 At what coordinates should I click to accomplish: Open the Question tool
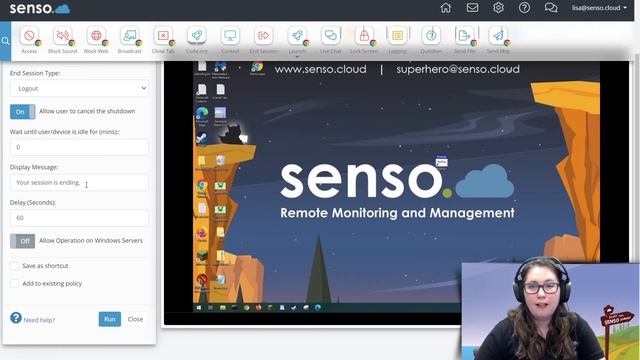[431, 40]
